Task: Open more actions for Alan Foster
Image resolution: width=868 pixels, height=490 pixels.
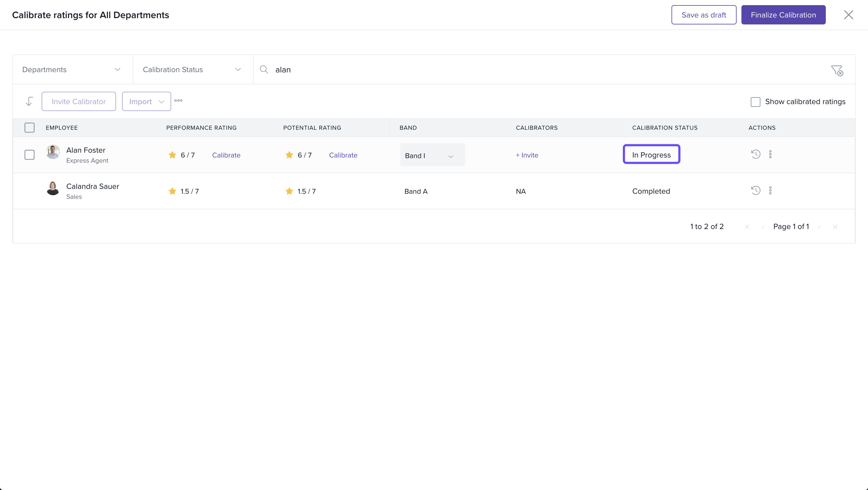Action: (x=770, y=154)
